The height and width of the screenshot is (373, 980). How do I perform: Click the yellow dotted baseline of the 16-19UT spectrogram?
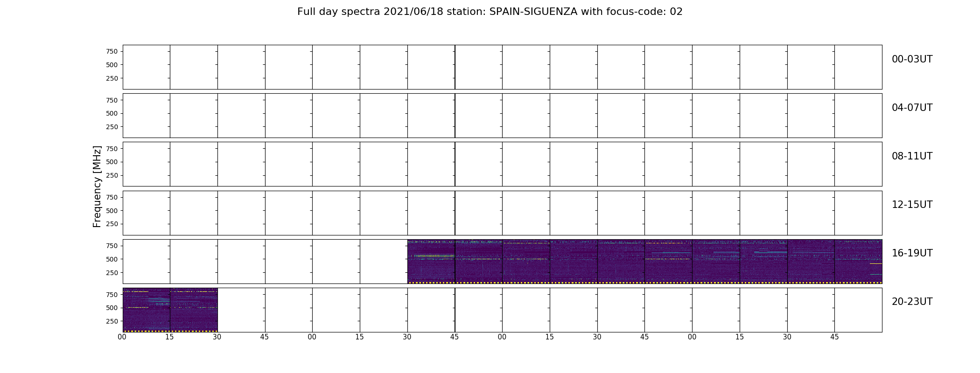(x=644, y=283)
